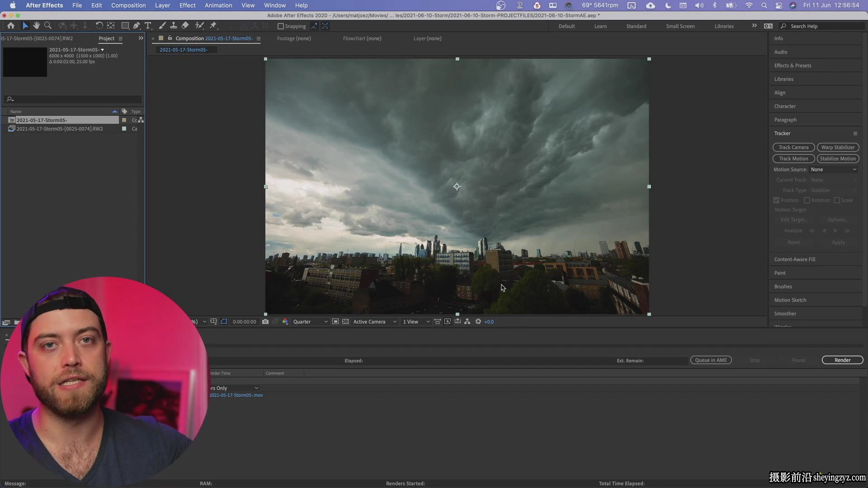Image resolution: width=868 pixels, height=488 pixels.
Task: Select the Eraser tool
Action: click(x=185, y=26)
